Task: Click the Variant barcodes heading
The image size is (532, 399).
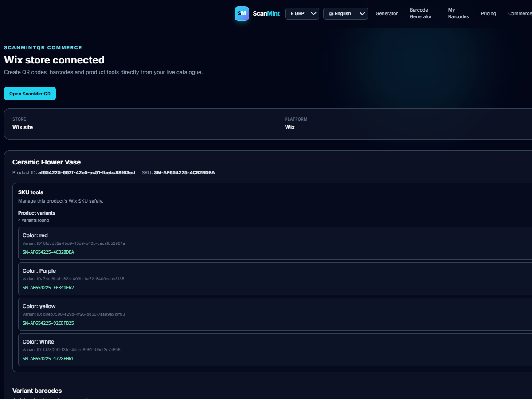Action: tap(37, 391)
